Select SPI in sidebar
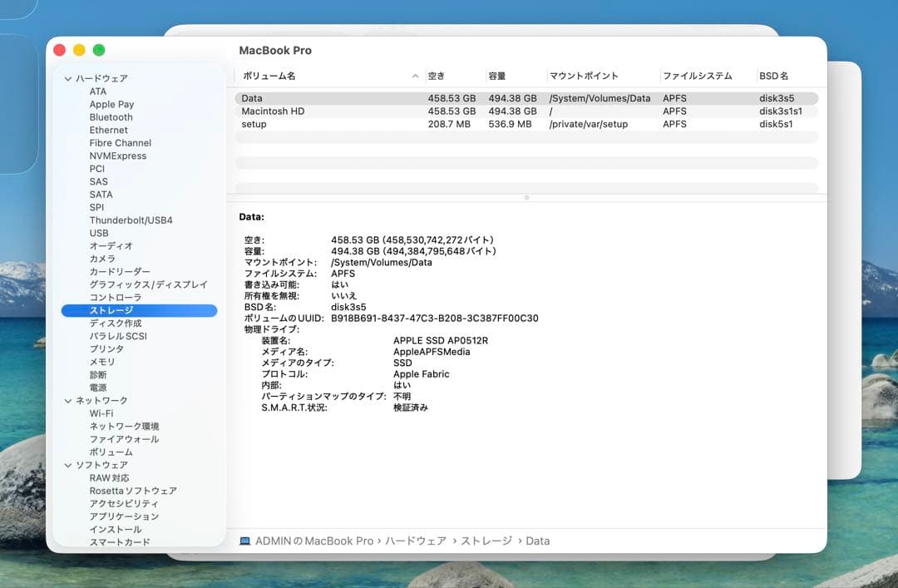 (x=96, y=207)
